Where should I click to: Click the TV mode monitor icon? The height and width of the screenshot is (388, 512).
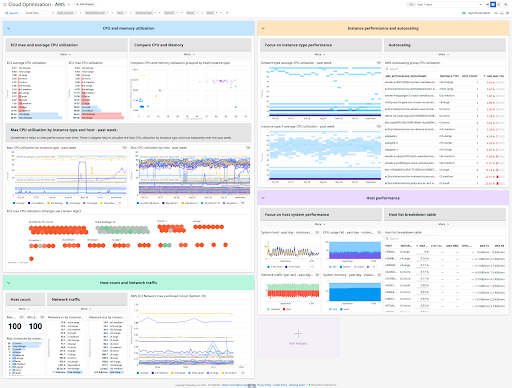coord(502,13)
